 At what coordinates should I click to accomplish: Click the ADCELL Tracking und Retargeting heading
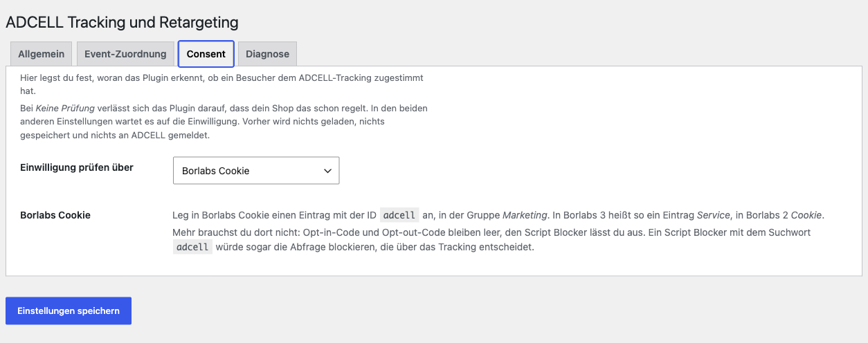122,22
